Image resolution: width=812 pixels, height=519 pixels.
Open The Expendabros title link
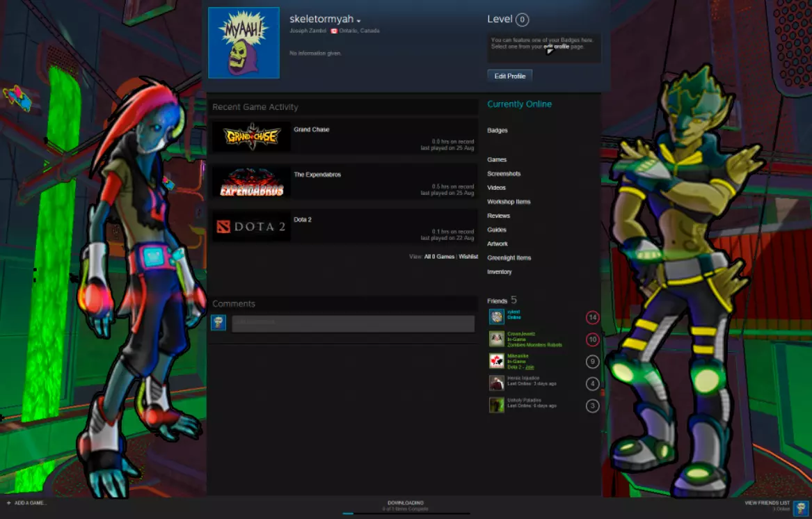[x=317, y=175]
